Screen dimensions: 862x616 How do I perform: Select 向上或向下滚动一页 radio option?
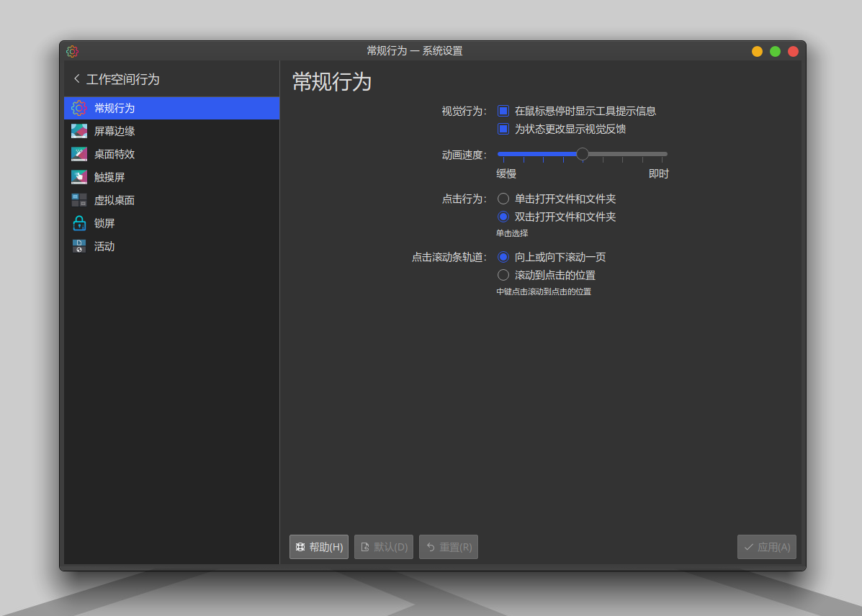point(503,257)
